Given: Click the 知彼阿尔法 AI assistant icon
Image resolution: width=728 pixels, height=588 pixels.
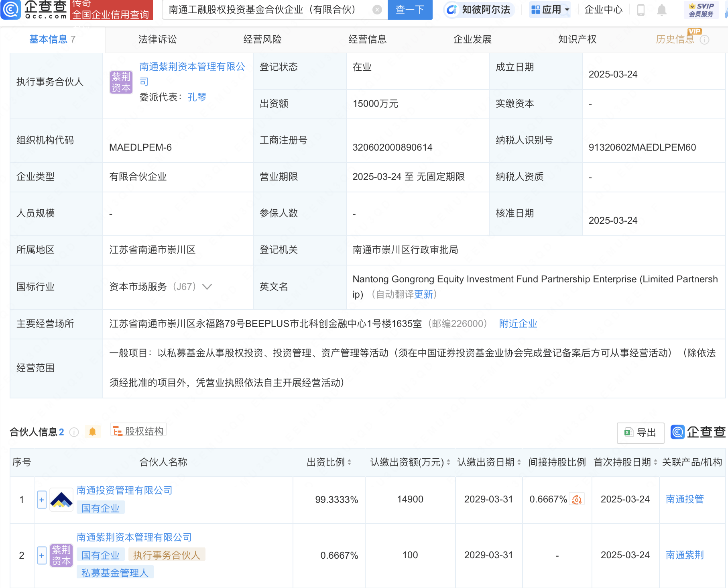Looking at the screenshot, I should pos(452,10).
